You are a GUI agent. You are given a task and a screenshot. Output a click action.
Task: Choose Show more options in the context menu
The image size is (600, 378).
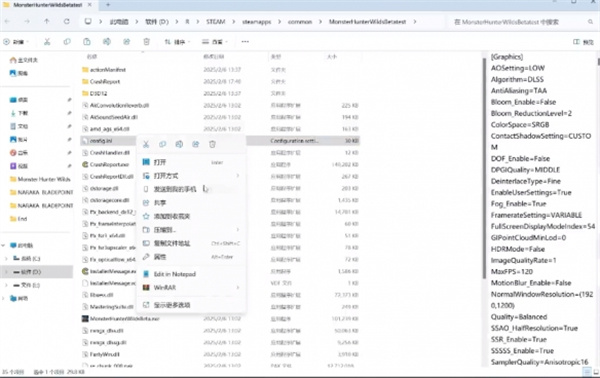pyautogui.click(x=191, y=305)
